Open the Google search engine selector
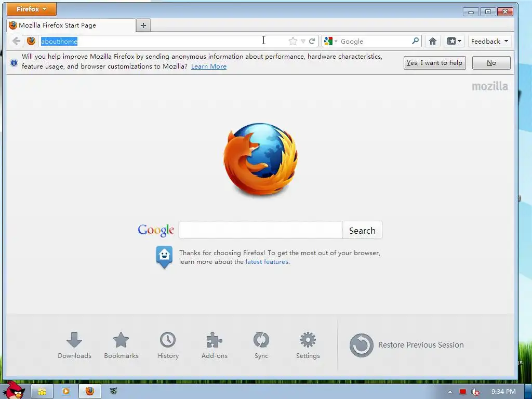The width and height of the screenshot is (532, 399). click(330, 42)
